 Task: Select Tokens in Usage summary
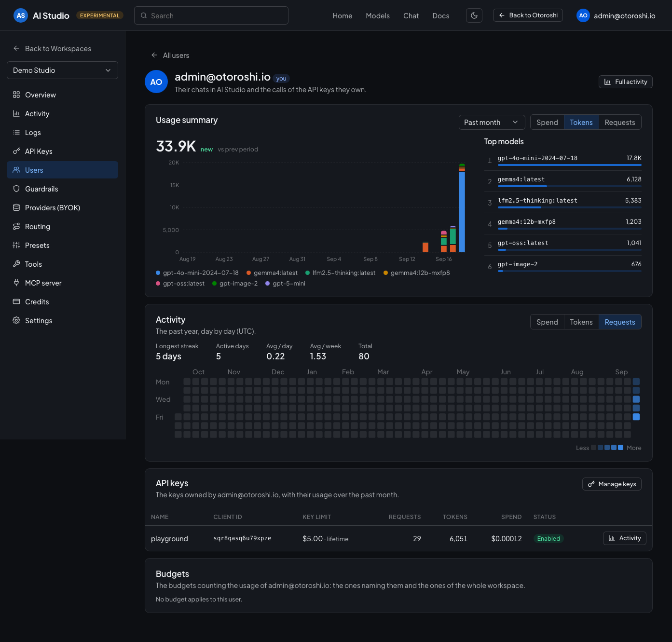tap(581, 123)
